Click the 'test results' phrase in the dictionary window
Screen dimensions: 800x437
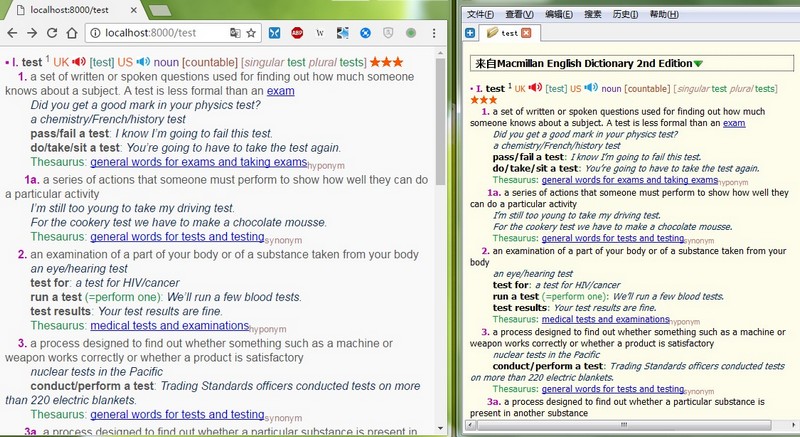tap(520, 308)
